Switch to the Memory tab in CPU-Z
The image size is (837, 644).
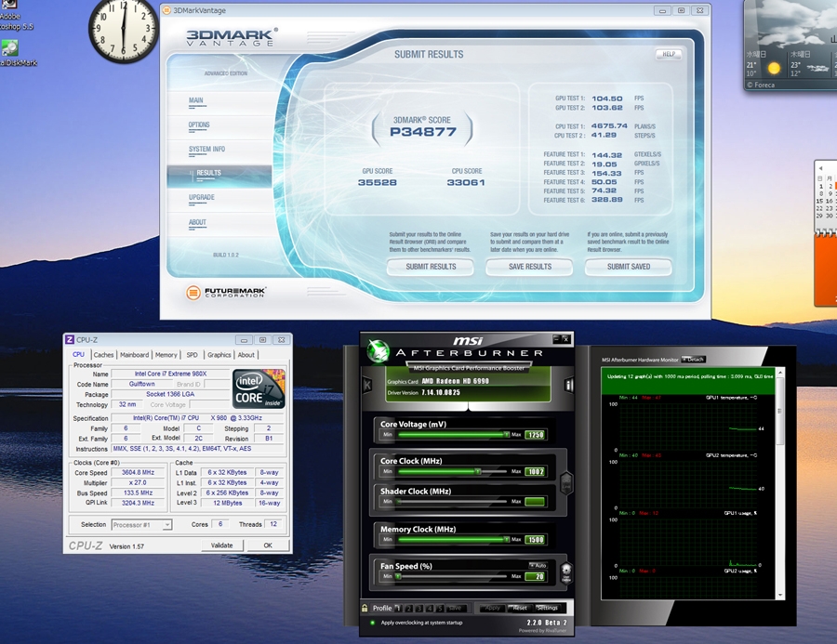point(166,355)
